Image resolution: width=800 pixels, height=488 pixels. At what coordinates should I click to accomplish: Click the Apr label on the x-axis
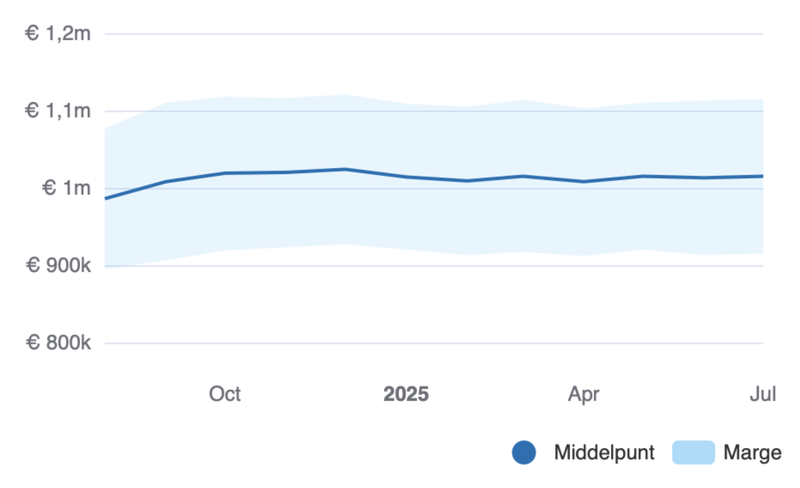click(x=584, y=394)
